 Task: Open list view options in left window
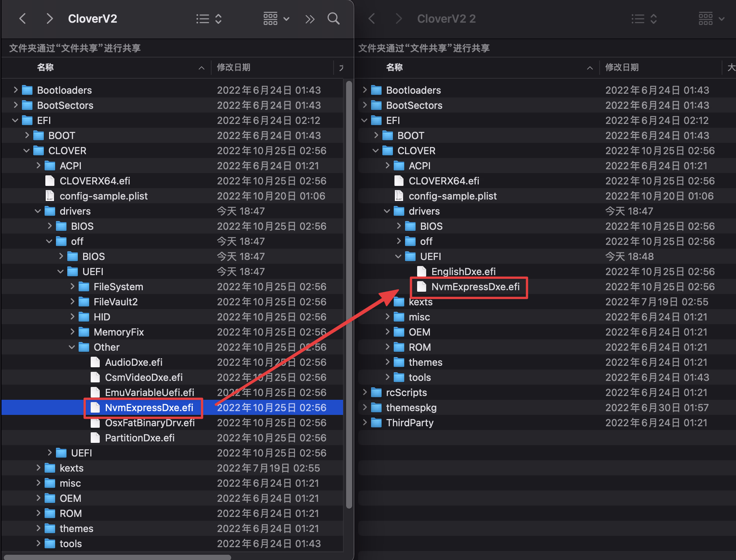pos(209,19)
